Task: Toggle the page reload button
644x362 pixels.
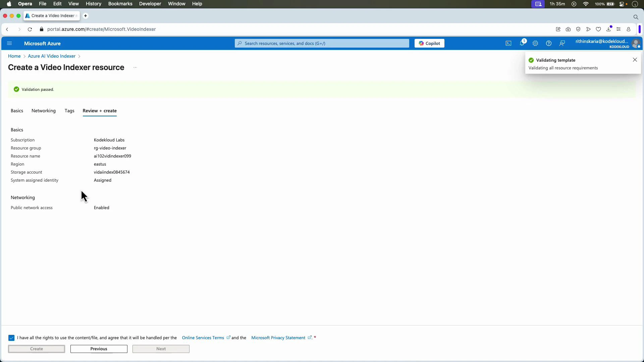Action: coord(30,29)
